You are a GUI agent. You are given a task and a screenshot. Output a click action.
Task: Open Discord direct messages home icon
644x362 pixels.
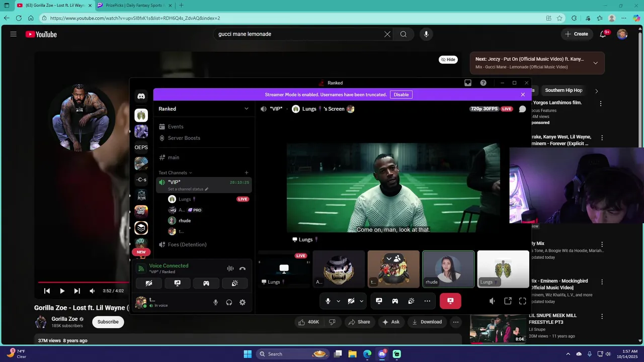click(141, 97)
